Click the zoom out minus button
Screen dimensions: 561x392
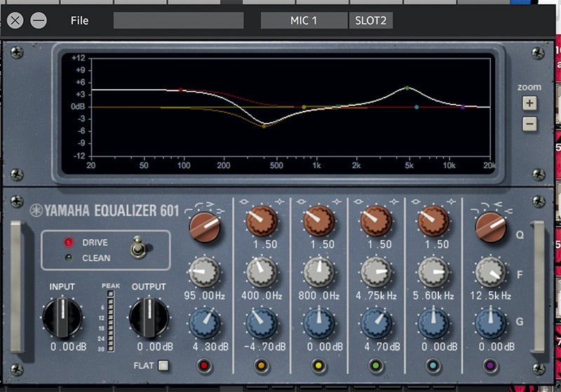pos(529,124)
